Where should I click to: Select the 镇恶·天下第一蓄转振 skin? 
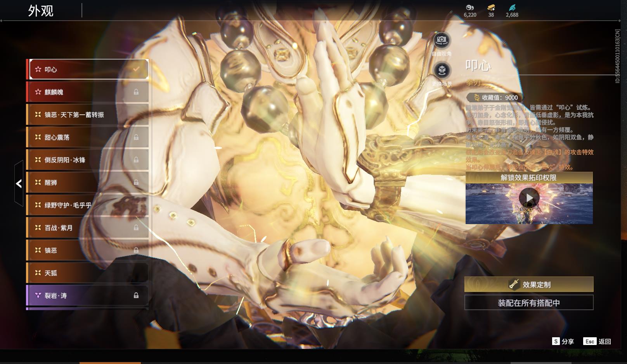pos(88,115)
